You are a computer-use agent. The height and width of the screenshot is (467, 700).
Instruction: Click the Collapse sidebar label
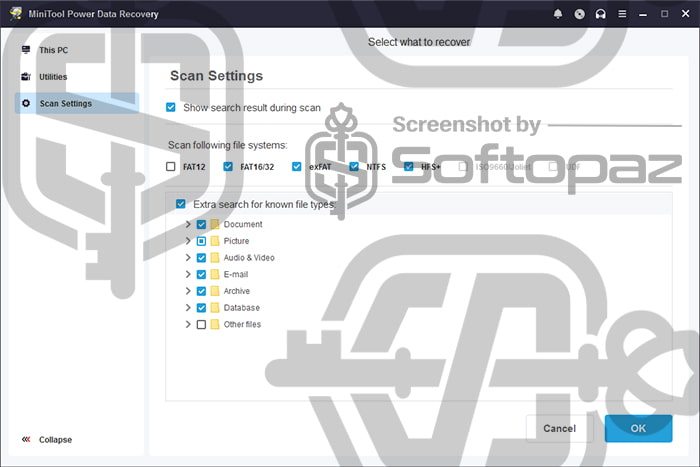(x=55, y=439)
